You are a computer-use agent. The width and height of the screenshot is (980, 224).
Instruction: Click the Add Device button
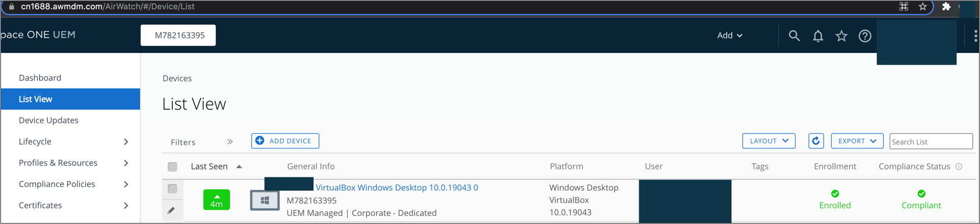[x=285, y=141]
